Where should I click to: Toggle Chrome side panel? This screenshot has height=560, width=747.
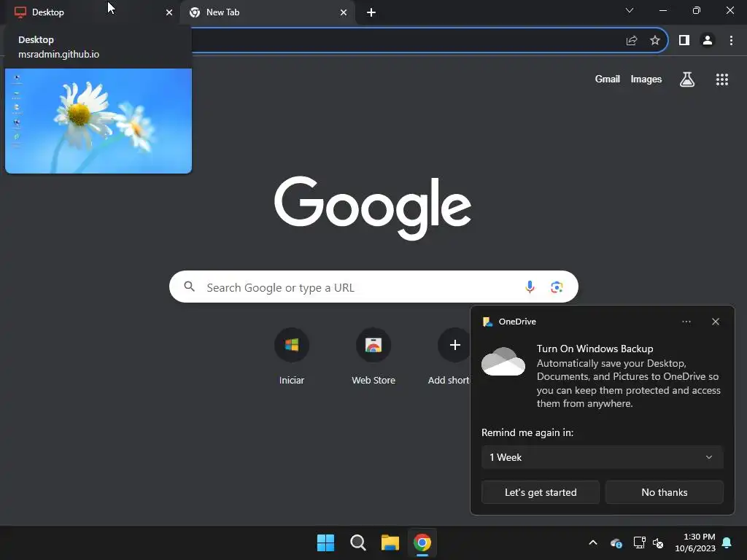(684, 41)
